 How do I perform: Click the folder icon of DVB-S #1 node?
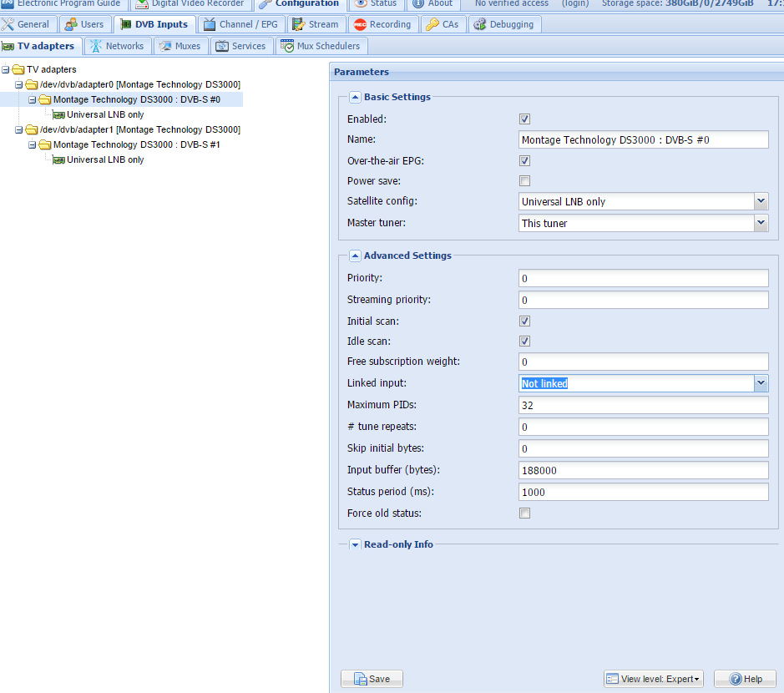[x=45, y=144]
